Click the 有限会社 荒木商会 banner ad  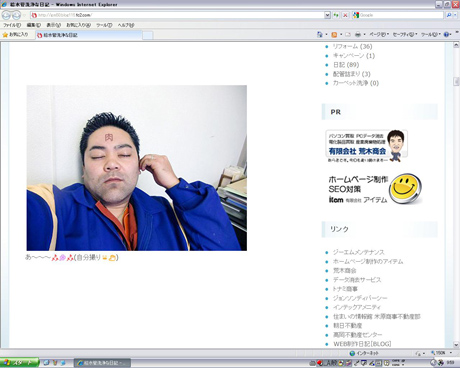click(x=366, y=146)
